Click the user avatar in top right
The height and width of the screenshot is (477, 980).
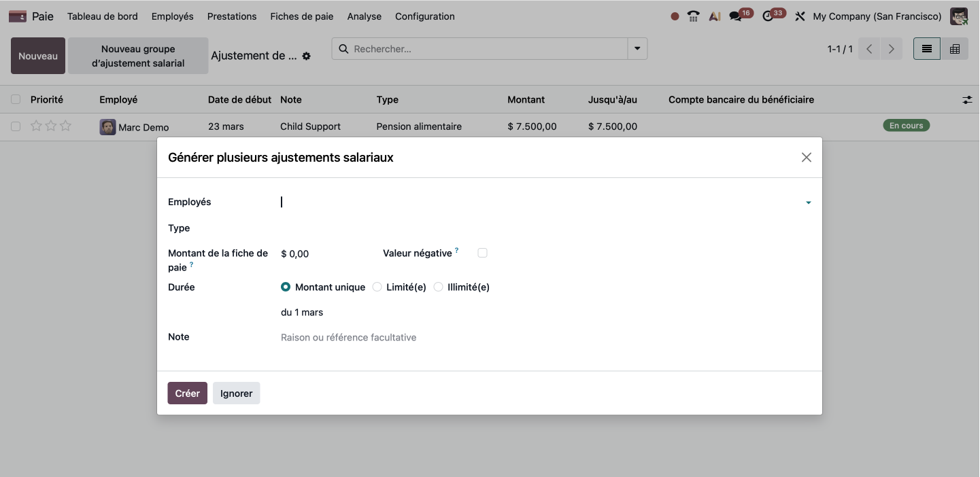959,16
